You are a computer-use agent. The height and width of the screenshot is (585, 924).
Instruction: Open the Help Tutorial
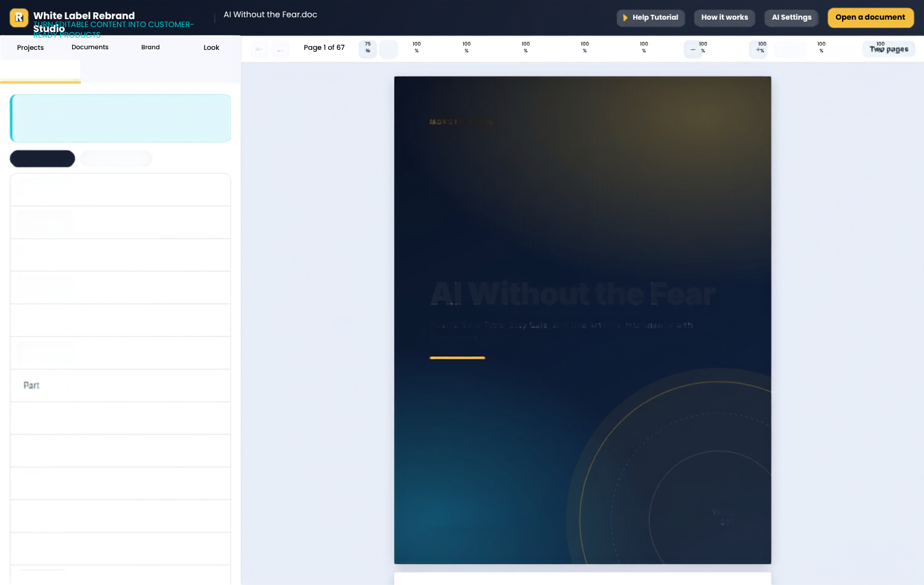[650, 18]
